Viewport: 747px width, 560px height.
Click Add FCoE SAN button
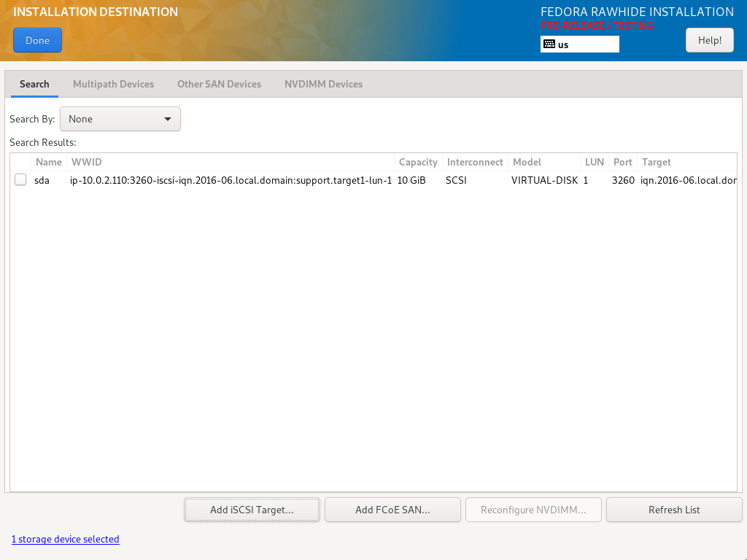coord(392,510)
